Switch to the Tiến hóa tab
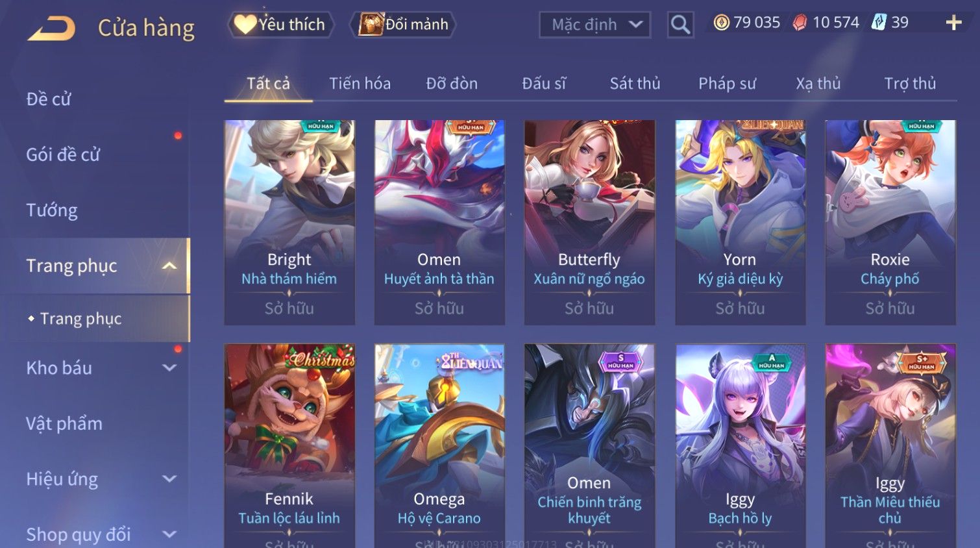Image resolution: width=980 pixels, height=548 pixels. [360, 83]
